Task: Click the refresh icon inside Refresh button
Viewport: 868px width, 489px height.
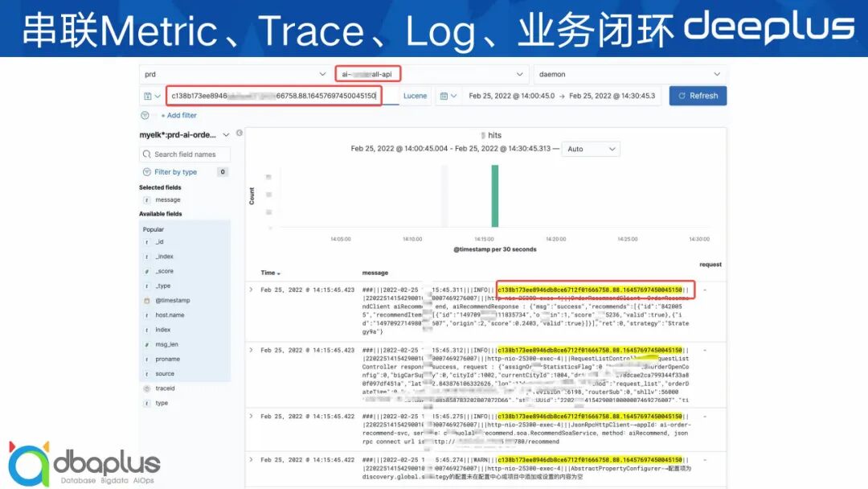Action: pos(682,96)
